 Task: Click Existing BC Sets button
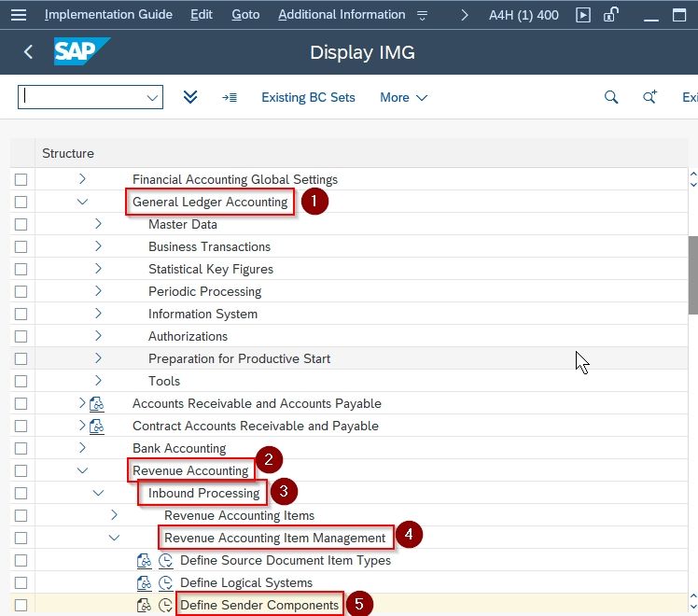coord(308,97)
